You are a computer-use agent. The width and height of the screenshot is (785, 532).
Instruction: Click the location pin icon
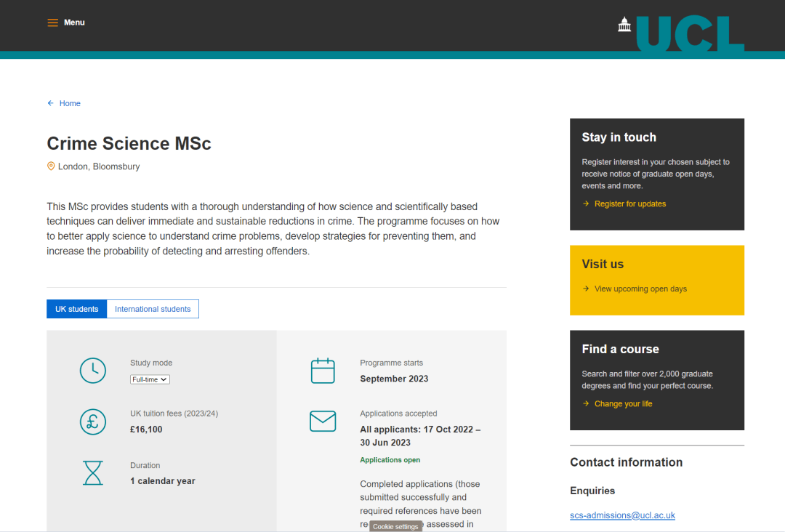point(51,166)
